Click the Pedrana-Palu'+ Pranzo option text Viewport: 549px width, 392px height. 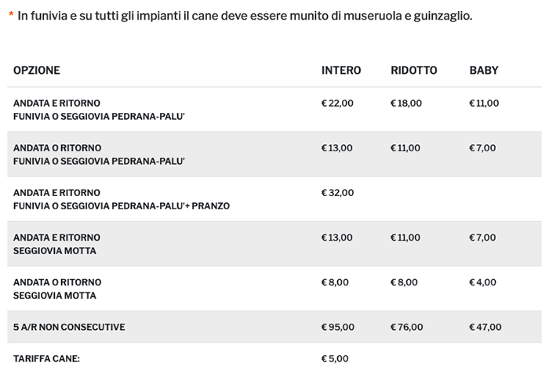122,206
